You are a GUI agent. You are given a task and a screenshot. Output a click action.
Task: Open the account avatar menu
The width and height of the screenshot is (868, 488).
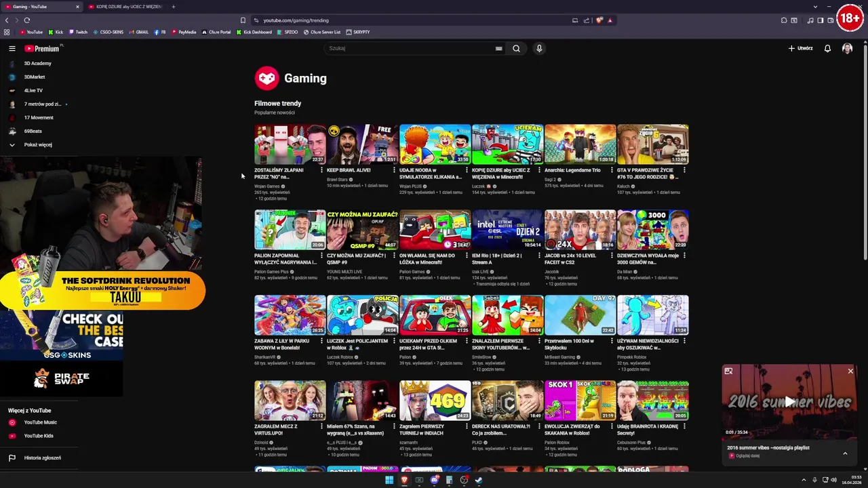coord(847,48)
